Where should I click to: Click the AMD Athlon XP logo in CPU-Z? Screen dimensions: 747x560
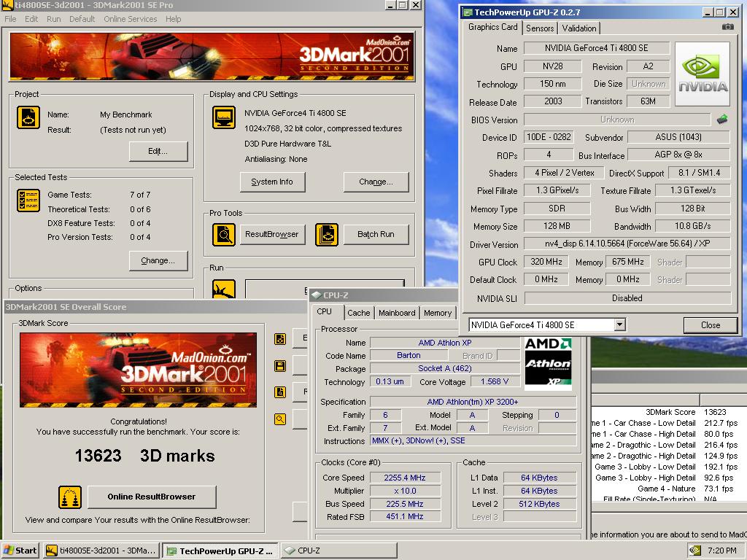coord(548,364)
